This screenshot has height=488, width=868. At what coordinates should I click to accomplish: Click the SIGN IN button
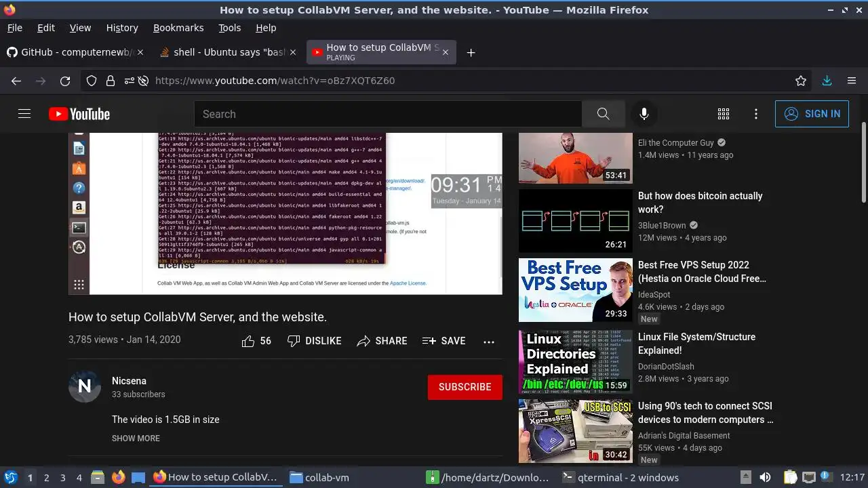812,114
